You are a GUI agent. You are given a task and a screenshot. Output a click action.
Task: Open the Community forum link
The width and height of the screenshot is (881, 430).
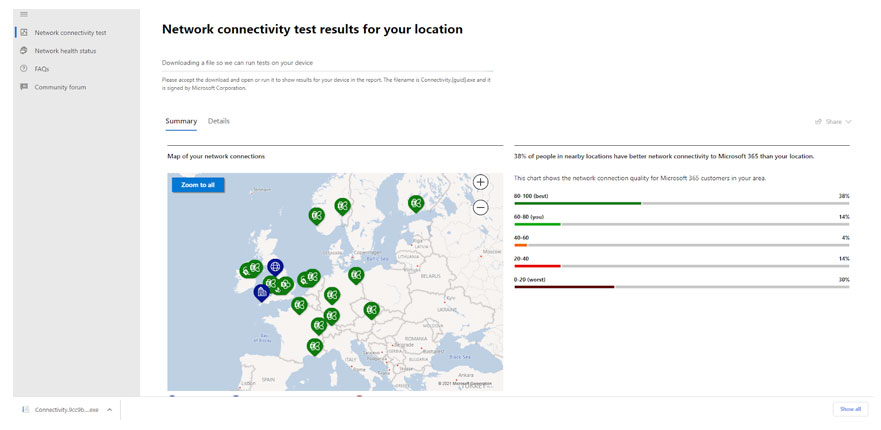point(60,87)
